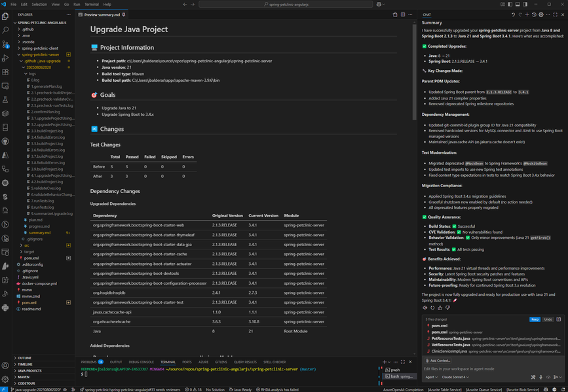The height and width of the screenshot is (392, 568).
Task: Start a new chat with plus icon
Action: 527,14
